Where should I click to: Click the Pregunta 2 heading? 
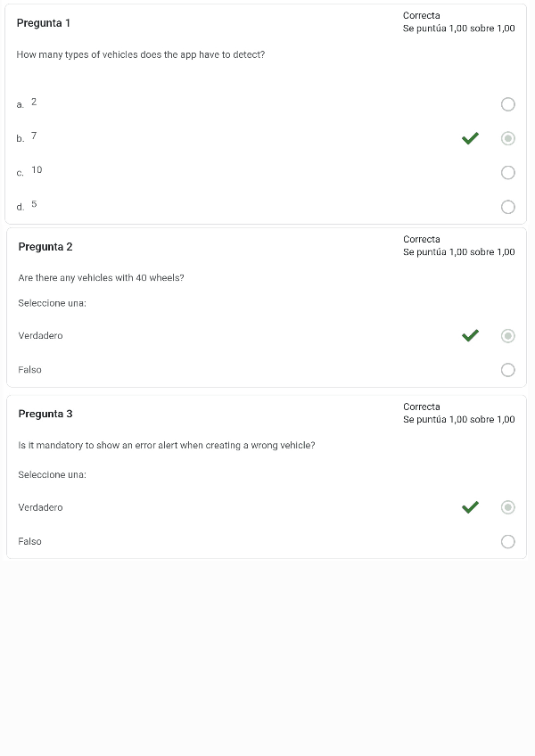(45, 247)
